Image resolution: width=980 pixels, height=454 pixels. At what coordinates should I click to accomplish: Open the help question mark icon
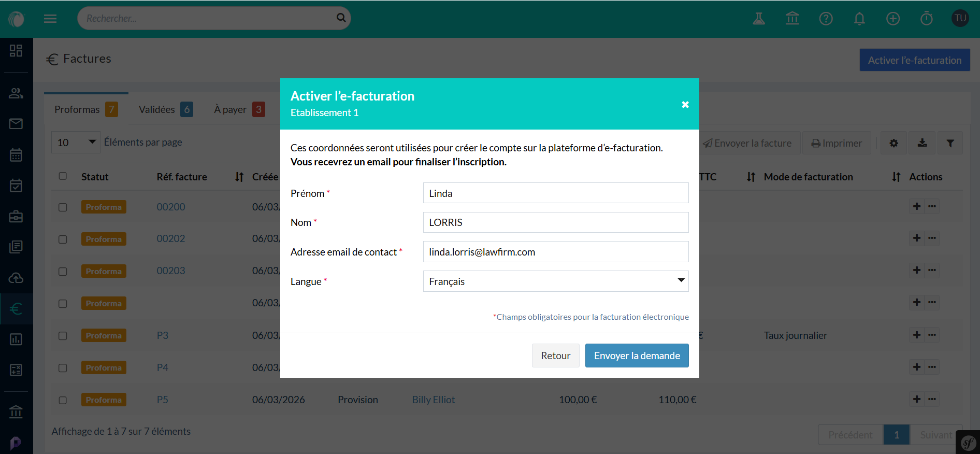(826, 19)
